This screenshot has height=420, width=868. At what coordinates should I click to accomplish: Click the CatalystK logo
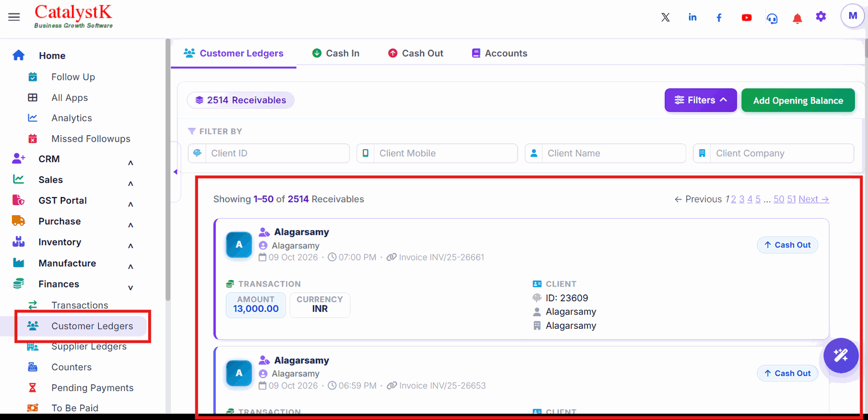[x=73, y=16]
